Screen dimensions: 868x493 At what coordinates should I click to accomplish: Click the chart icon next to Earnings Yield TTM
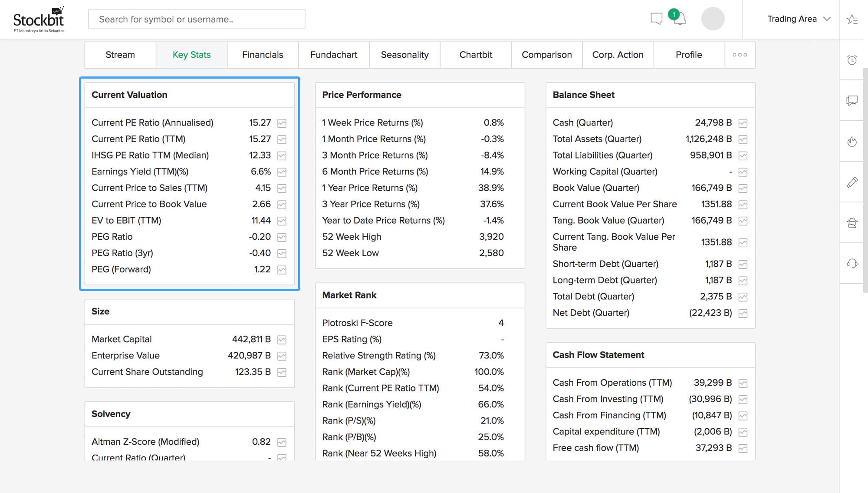coord(282,172)
